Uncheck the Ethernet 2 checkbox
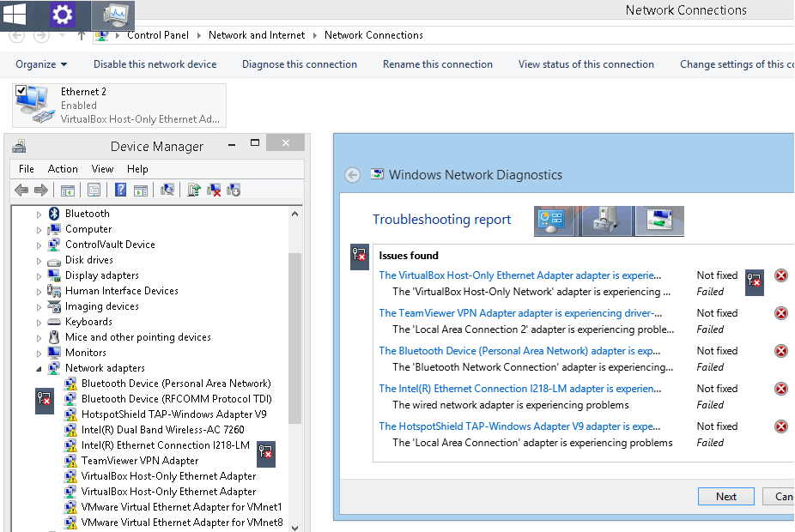Viewport: 795px width, 532px height. click(x=21, y=91)
